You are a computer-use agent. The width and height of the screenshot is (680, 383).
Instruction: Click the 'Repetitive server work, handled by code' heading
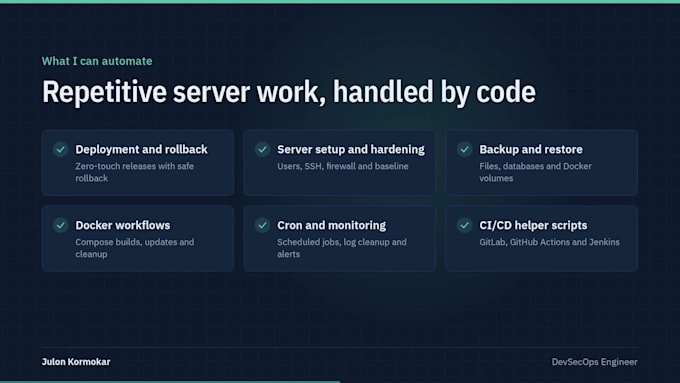tap(288, 92)
